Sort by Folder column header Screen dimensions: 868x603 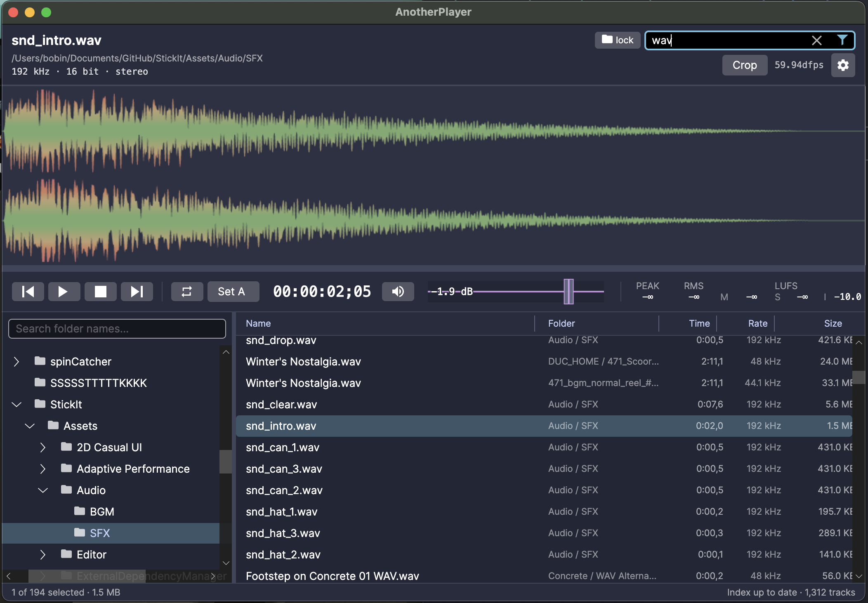pyautogui.click(x=561, y=323)
